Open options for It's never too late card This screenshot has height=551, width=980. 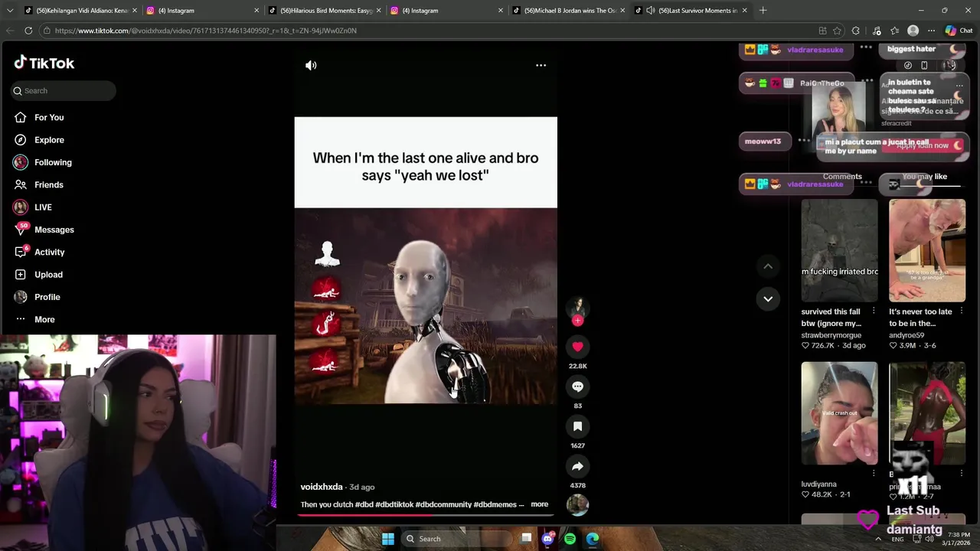click(x=962, y=311)
